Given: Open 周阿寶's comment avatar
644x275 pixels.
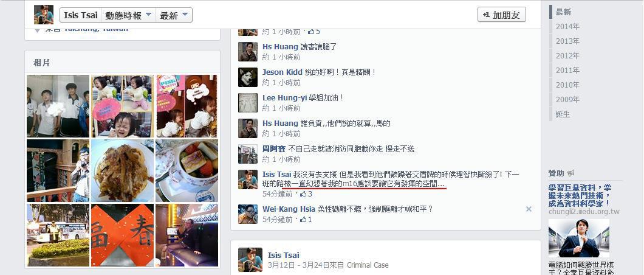Looking at the screenshot, I should [248, 154].
